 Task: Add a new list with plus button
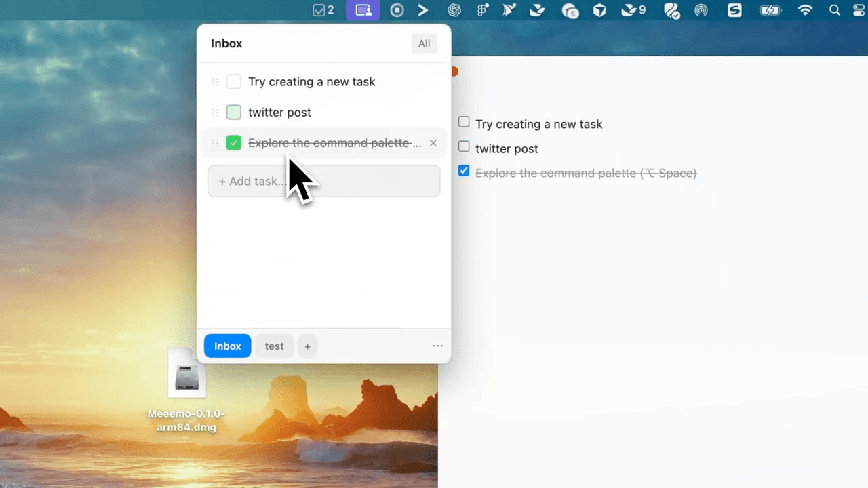pos(307,346)
